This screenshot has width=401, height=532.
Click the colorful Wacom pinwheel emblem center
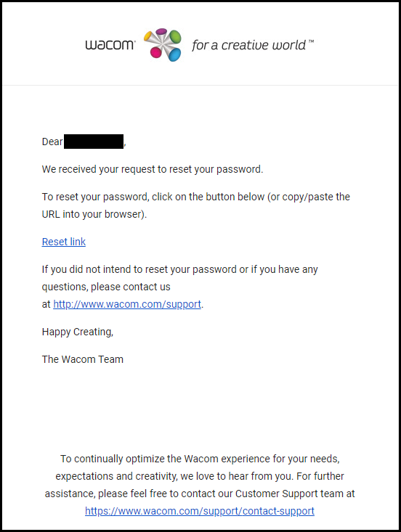coord(163,45)
